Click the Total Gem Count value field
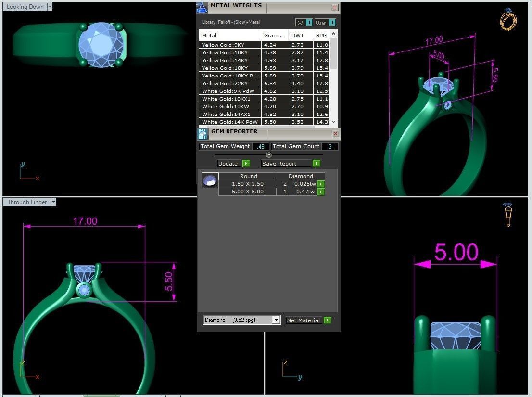 click(330, 147)
